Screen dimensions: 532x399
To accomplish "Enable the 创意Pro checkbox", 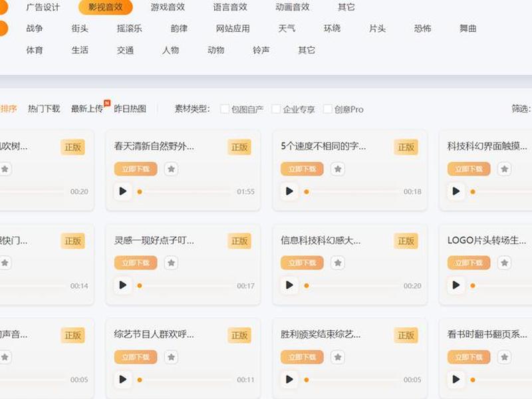I will [x=328, y=109].
